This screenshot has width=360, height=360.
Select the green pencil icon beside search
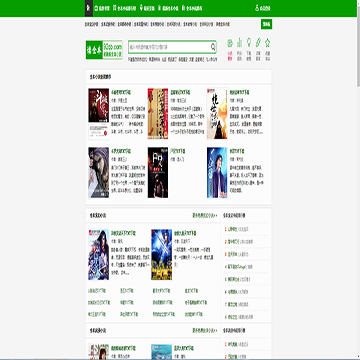click(258, 43)
